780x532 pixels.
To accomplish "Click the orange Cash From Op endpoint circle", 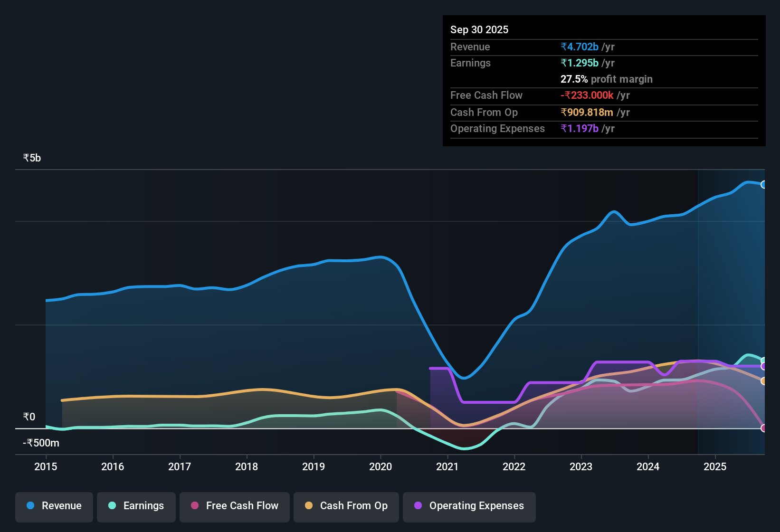I will [x=764, y=381].
